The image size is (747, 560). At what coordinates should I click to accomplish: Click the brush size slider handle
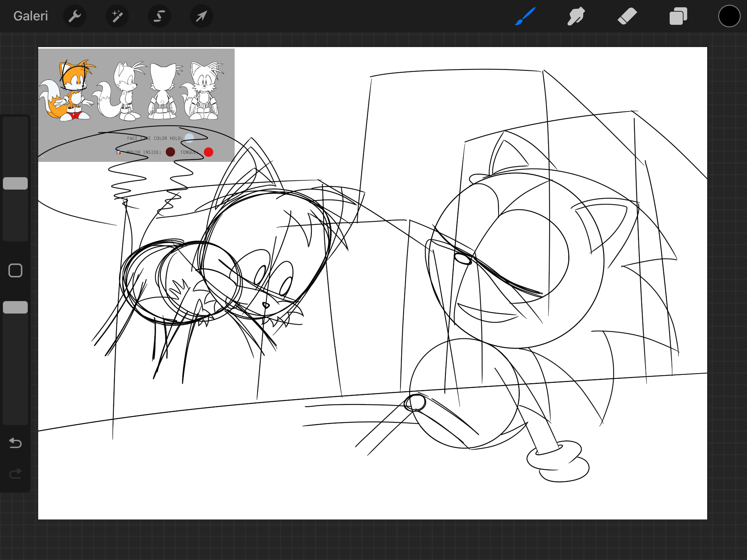coord(15,183)
